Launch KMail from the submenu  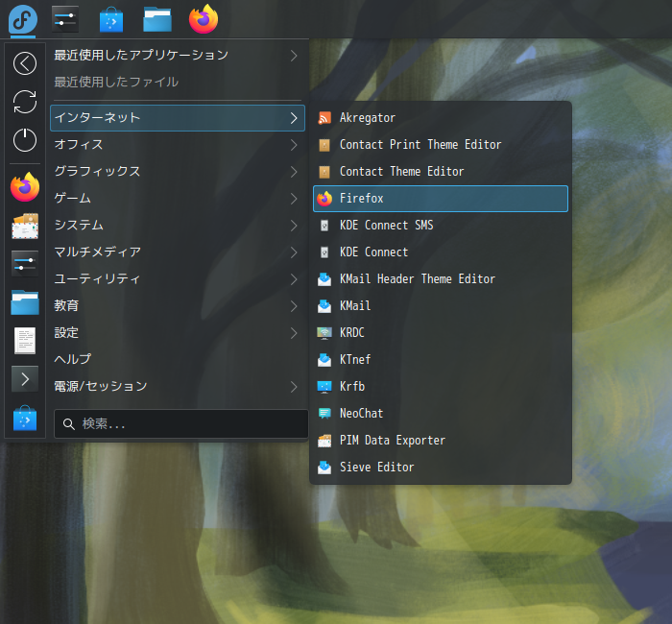pyautogui.click(x=441, y=306)
